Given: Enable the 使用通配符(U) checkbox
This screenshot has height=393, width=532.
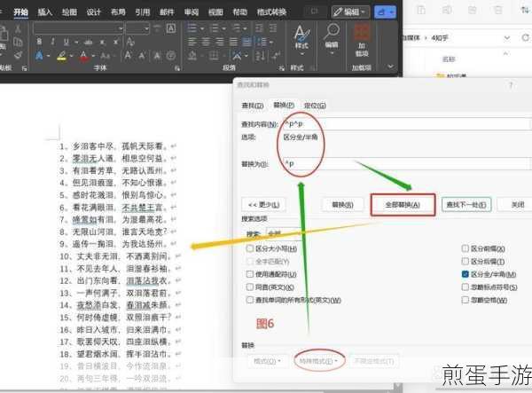Looking at the screenshot, I should click(x=250, y=274).
